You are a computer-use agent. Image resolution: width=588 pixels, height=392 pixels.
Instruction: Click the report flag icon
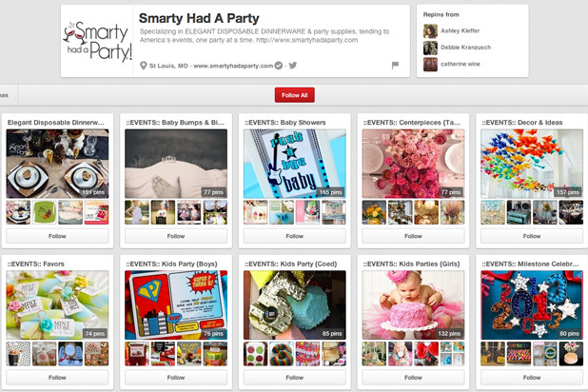(x=395, y=66)
